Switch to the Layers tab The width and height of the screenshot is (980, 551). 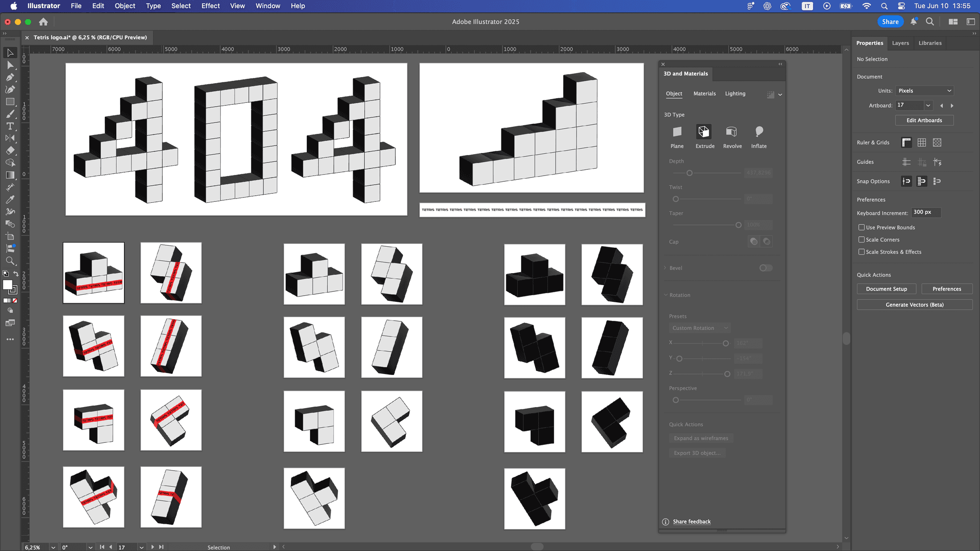(900, 43)
